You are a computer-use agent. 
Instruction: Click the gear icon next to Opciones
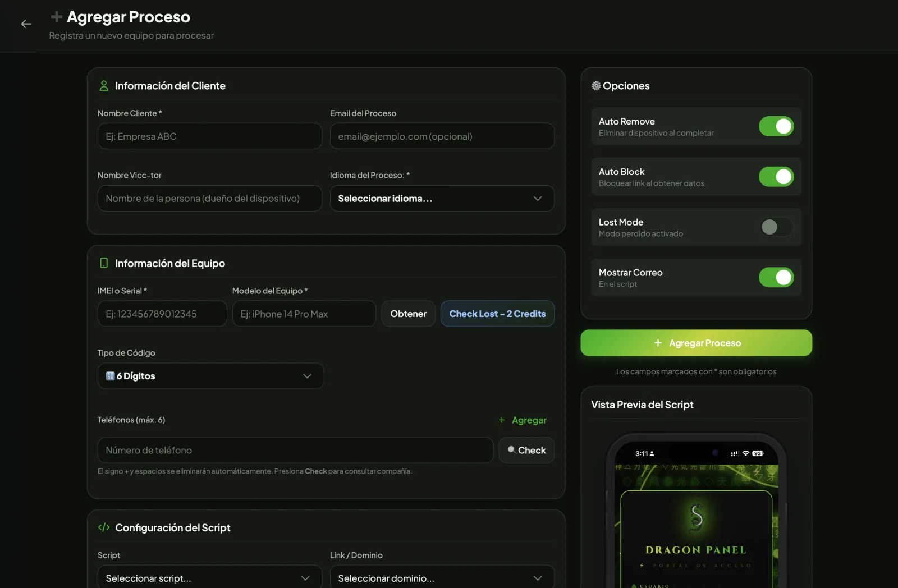[x=596, y=86]
